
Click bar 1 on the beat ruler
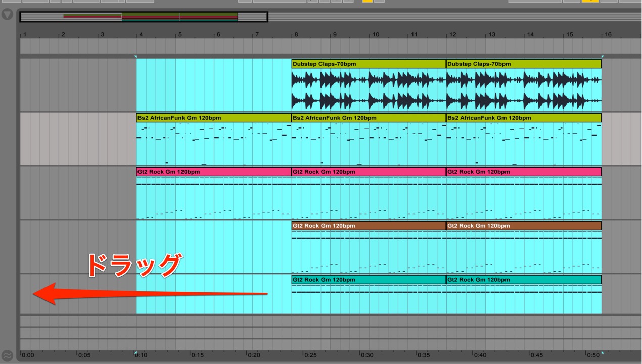[24, 35]
